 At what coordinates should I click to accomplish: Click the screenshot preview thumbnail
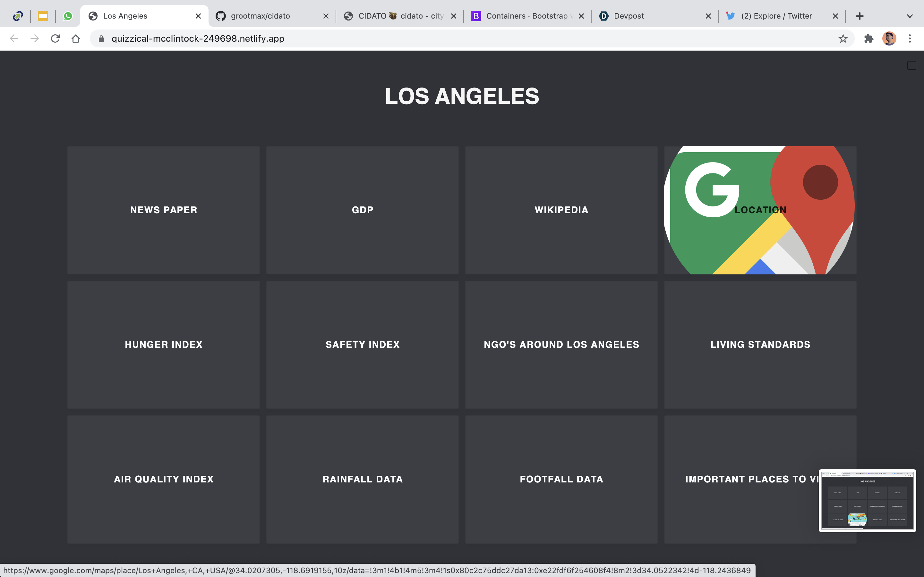(867, 500)
